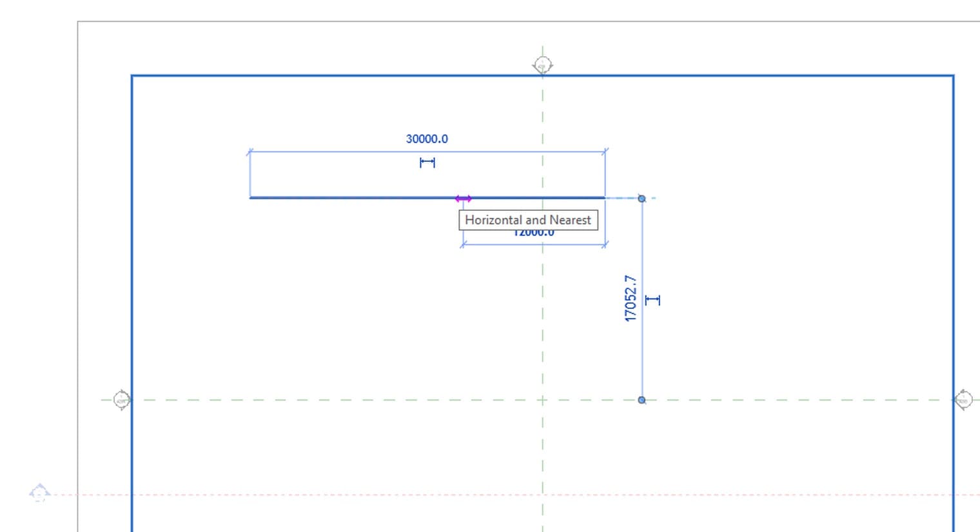Viewport: 980px width, 532px height.
Task: Click the upper grip of the 17052.7 dimension
Action: pos(642,199)
